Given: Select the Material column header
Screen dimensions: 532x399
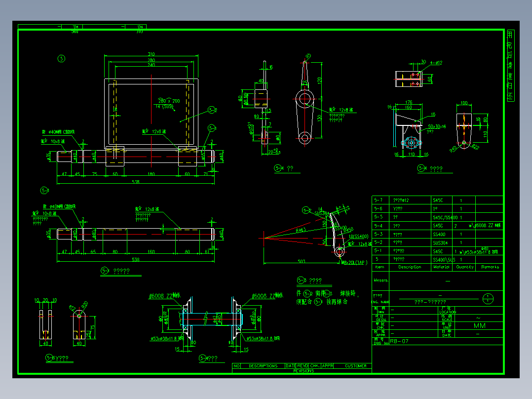Looking at the screenshot, I should pos(441,267).
